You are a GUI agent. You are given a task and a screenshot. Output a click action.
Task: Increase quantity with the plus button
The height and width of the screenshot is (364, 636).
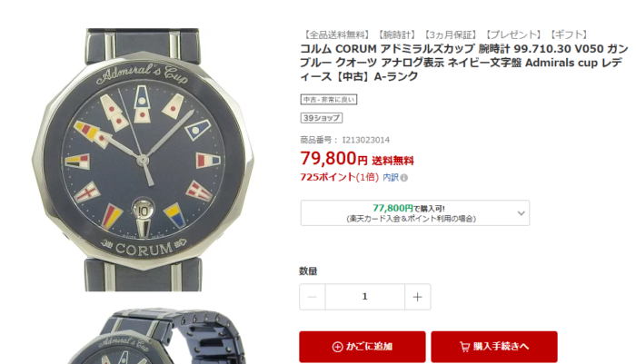pos(417,297)
